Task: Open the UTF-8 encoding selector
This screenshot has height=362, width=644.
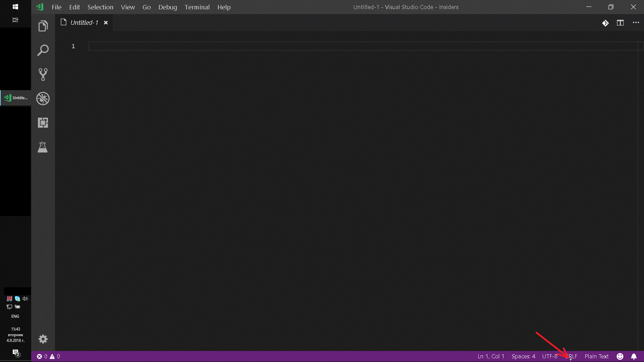Action: tap(550, 356)
